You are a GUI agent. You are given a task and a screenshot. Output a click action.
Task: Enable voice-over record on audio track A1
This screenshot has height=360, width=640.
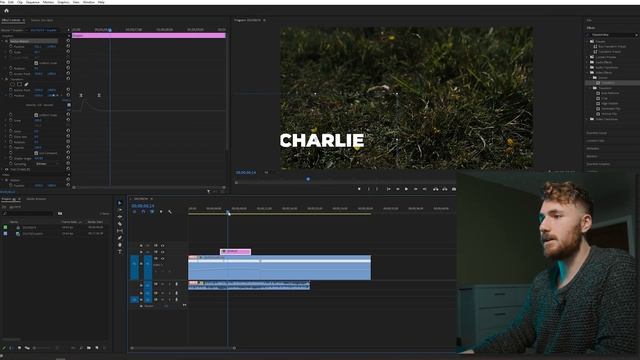[x=177, y=284]
